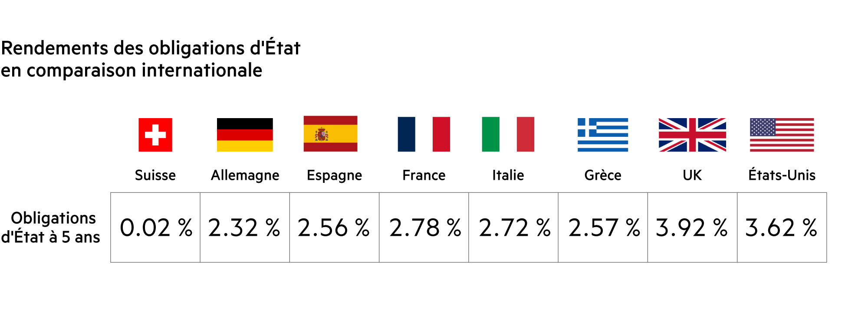
Task: Select the Allemagne country label
Action: 245,175
